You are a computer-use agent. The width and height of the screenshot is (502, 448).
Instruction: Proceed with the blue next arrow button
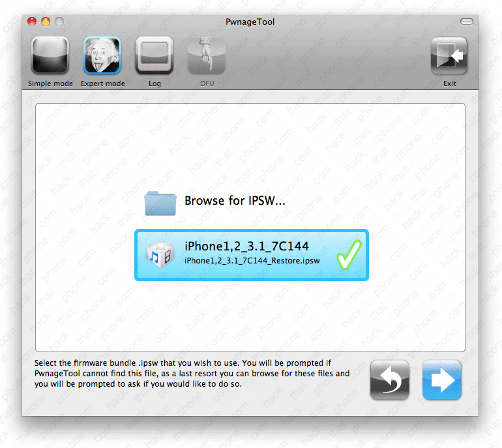tap(442, 380)
